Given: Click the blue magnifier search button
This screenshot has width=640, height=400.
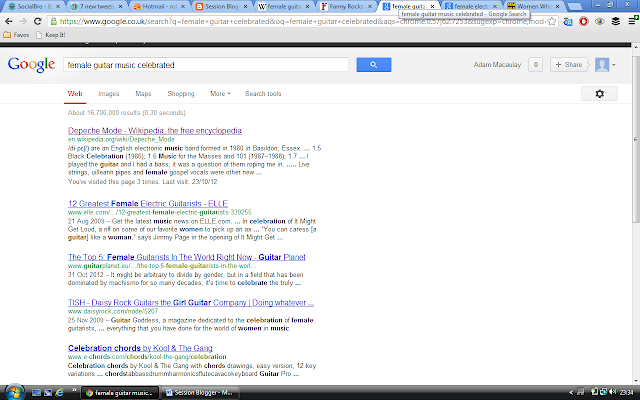Looking at the screenshot, I should pos(373,64).
